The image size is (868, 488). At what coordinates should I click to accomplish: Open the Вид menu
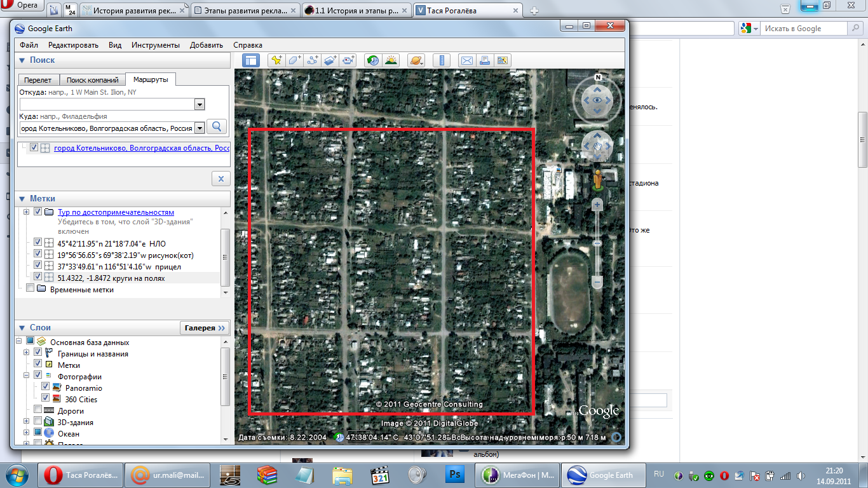pos(115,45)
